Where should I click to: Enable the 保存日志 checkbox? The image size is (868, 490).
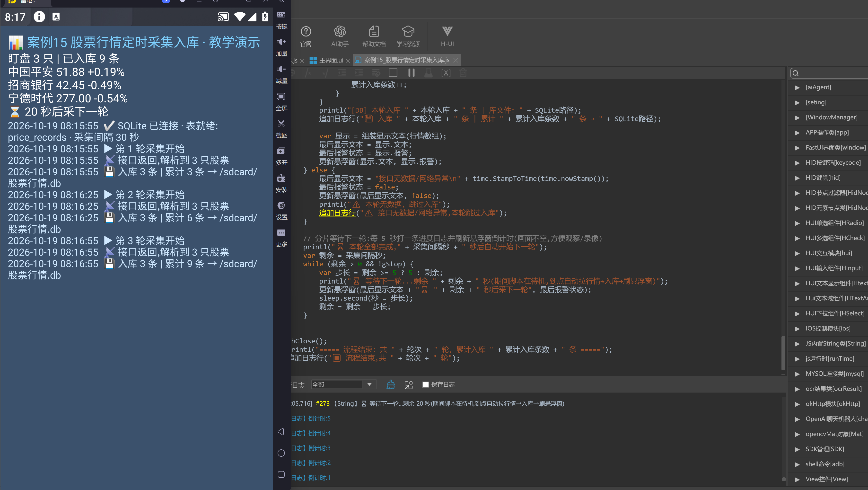pos(425,384)
